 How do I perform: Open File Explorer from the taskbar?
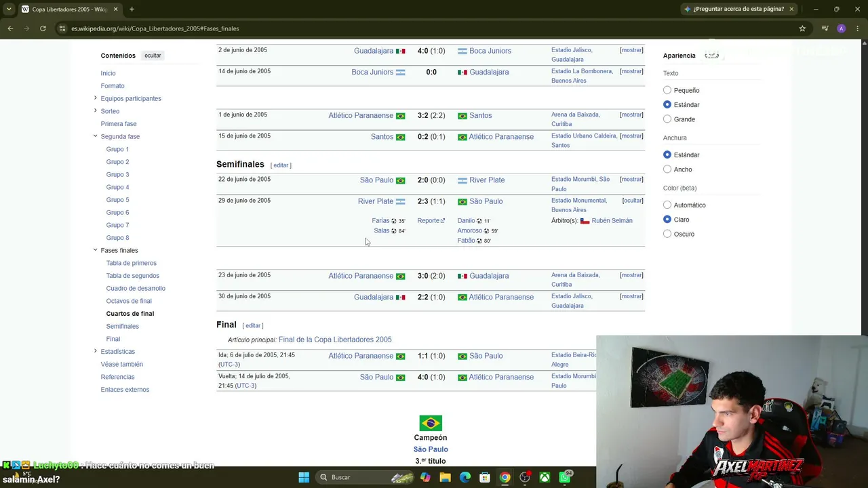[x=445, y=477]
